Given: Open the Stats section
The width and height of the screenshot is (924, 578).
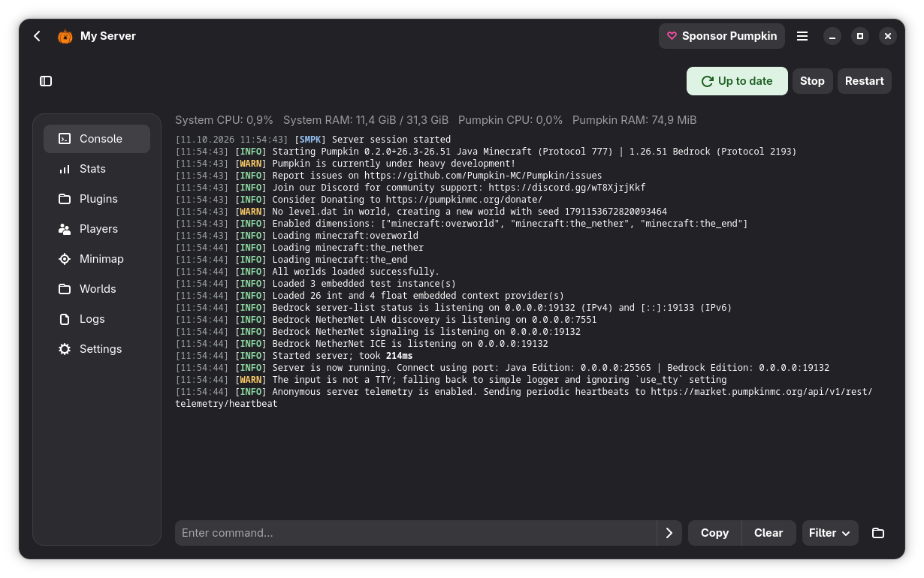Looking at the screenshot, I should point(97,169).
